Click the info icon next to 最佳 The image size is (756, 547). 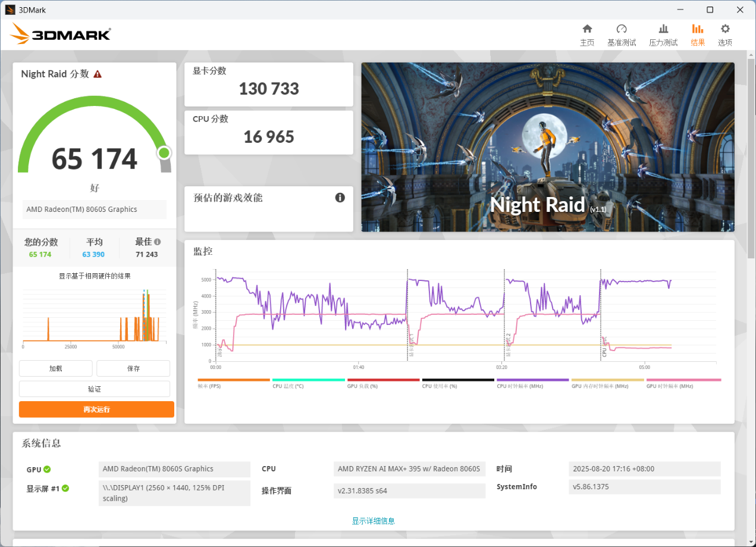click(x=158, y=242)
